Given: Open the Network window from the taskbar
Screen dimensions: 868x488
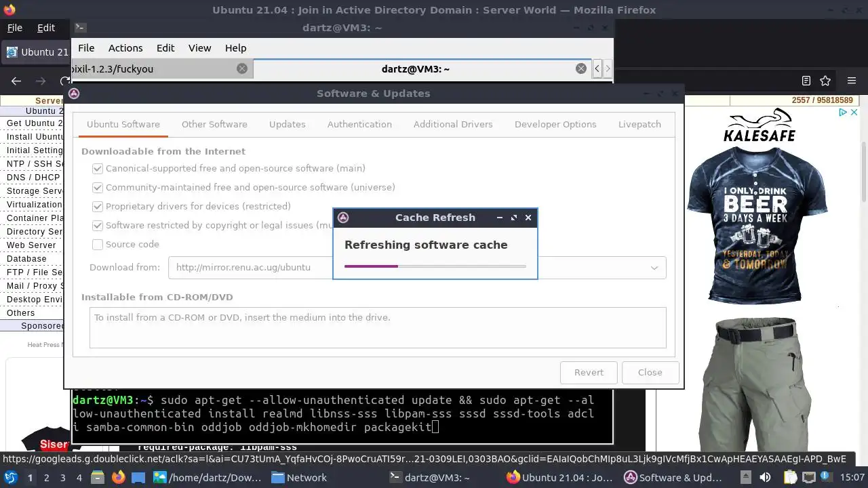Looking at the screenshot, I should click(x=300, y=478).
